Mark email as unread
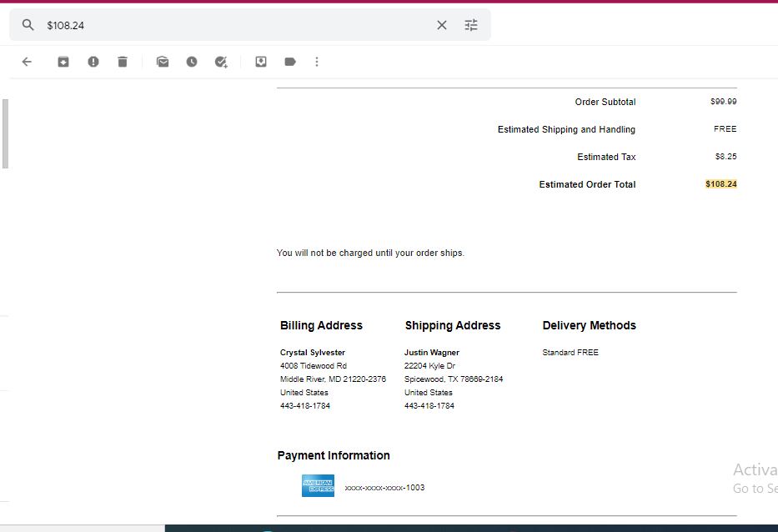 pos(163,62)
